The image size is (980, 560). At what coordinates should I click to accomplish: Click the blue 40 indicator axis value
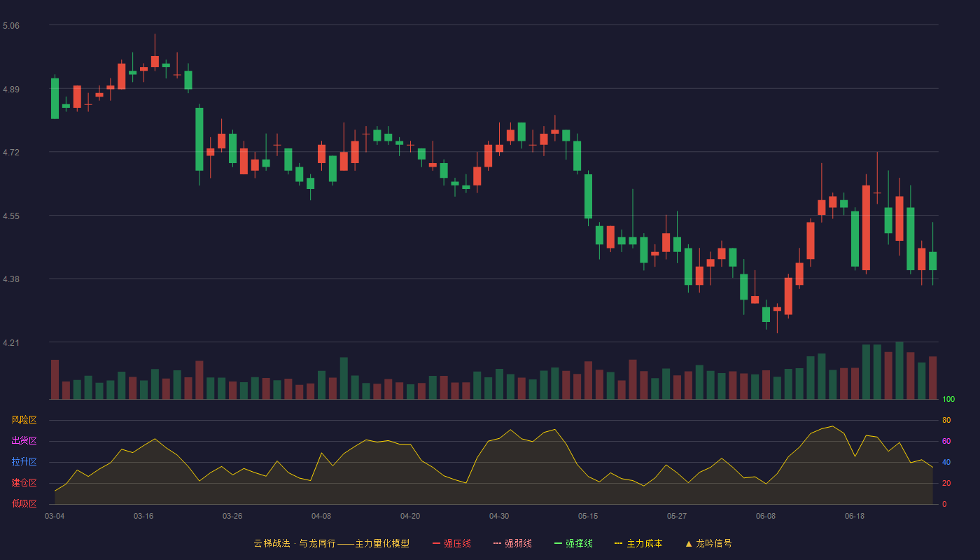pos(946,462)
